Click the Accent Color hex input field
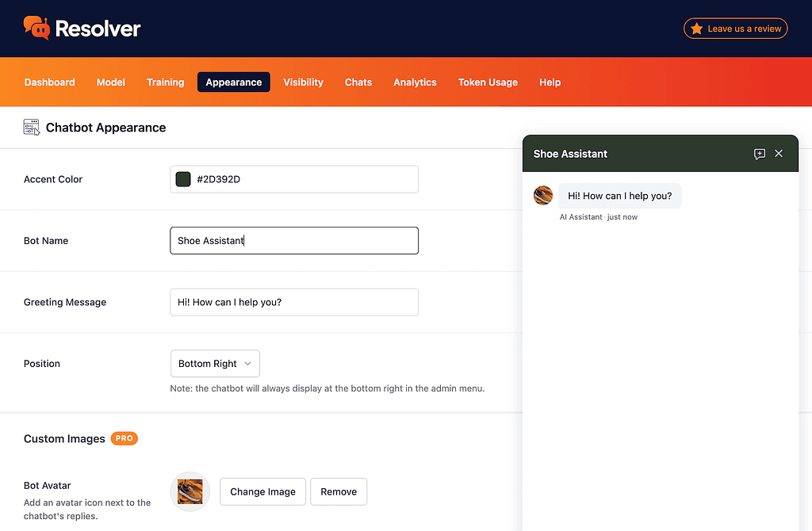The height and width of the screenshot is (531, 812). [x=294, y=179]
